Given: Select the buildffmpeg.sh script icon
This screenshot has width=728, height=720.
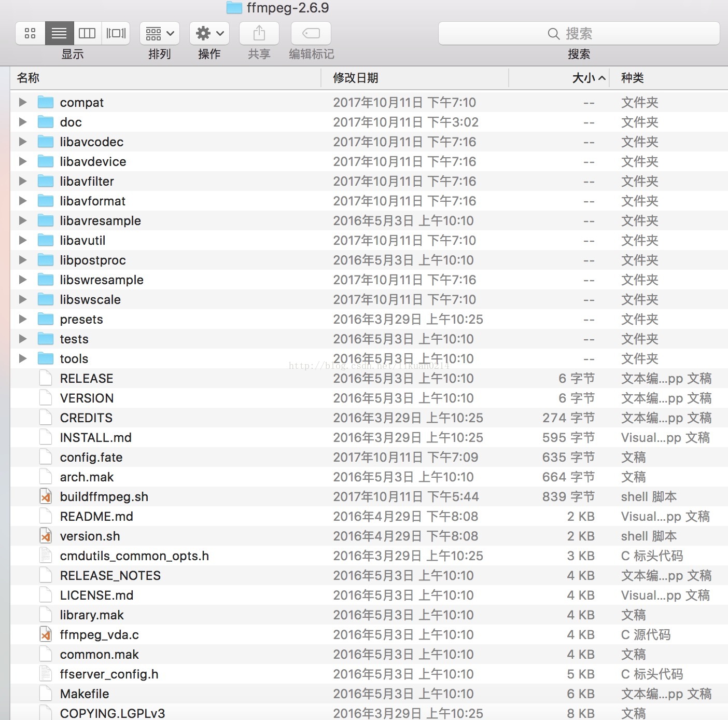Looking at the screenshot, I should (x=46, y=496).
